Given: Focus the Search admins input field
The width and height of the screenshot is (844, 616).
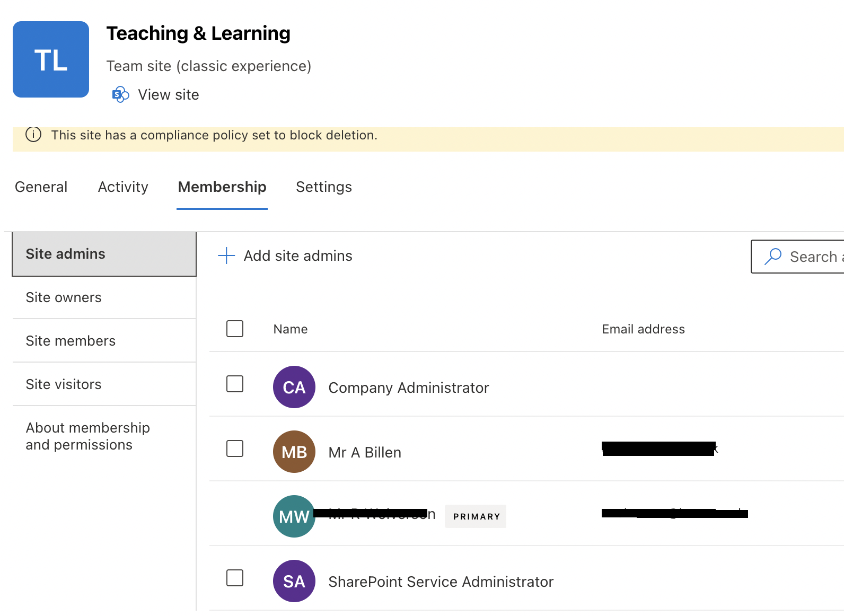Looking at the screenshot, I should [x=797, y=257].
